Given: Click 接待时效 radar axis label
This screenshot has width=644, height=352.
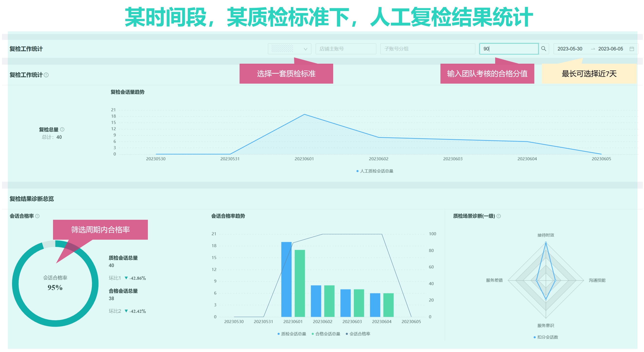Looking at the screenshot, I should tap(546, 235).
